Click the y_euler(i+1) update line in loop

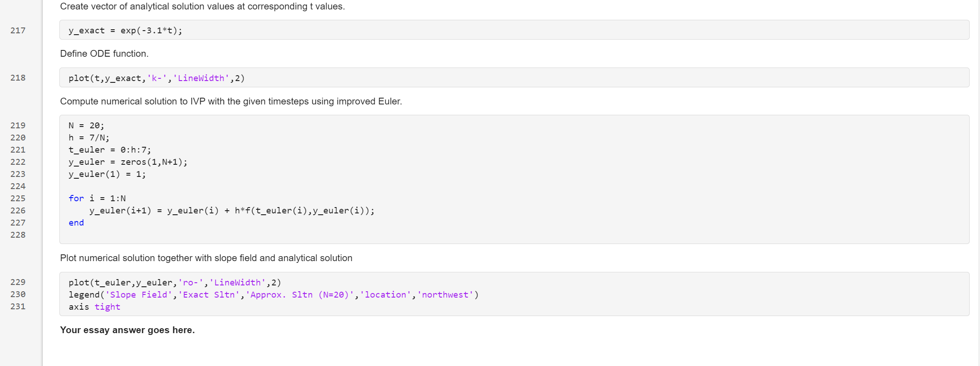pyautogui.click(x=232, y=211)
